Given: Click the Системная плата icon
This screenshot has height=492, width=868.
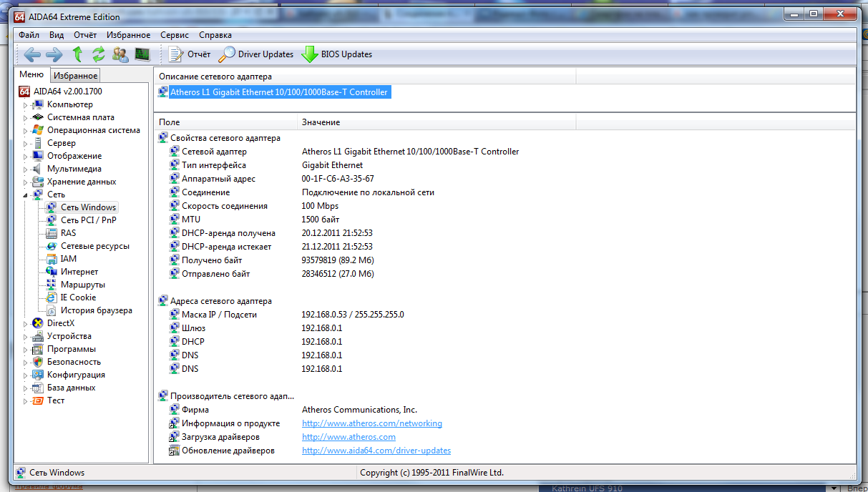Looking at the screenshot, I should [38, 117].
